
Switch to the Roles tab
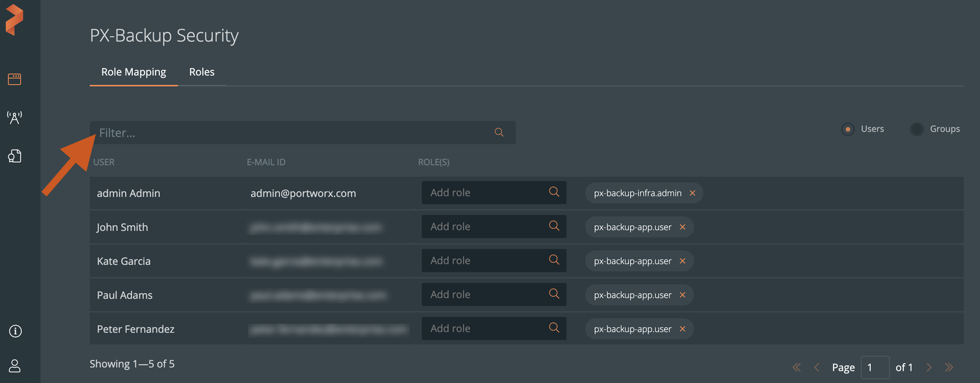tap(202, 72)
